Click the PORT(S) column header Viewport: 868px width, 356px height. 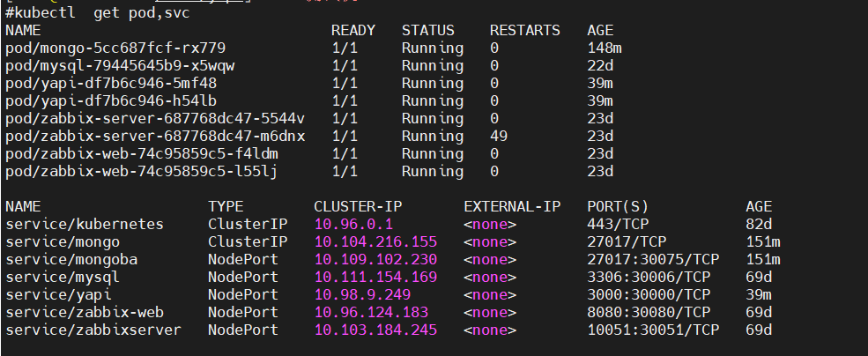(617, 207)
